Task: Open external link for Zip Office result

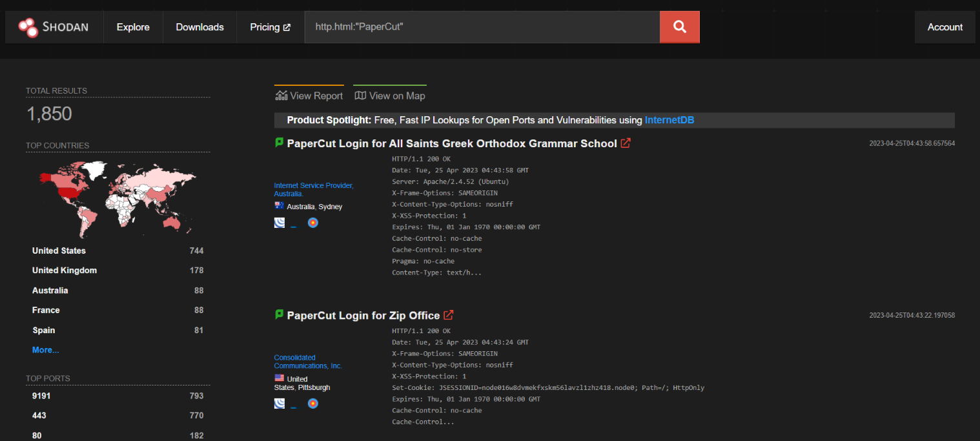Action: (x=448, y=315)
